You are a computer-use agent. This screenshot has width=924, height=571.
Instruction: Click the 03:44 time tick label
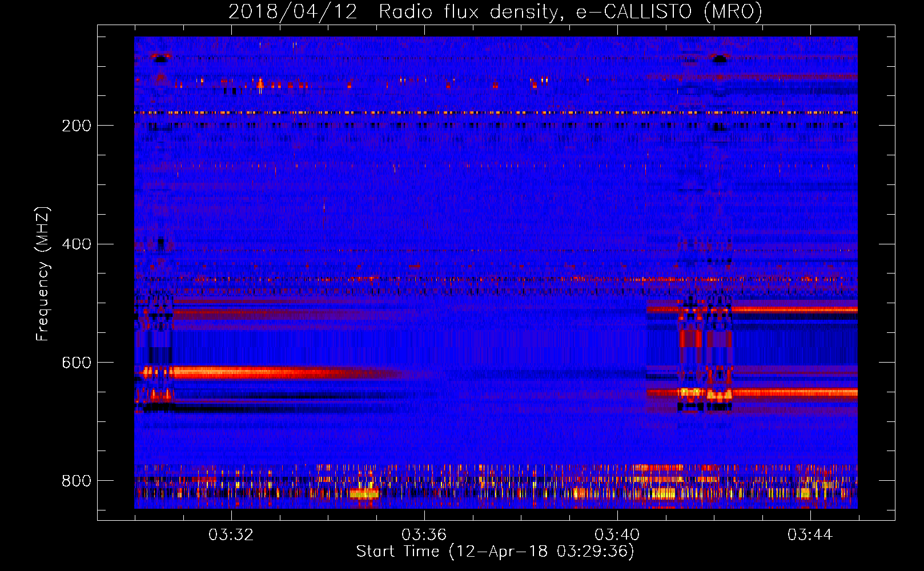click(810, 535)
